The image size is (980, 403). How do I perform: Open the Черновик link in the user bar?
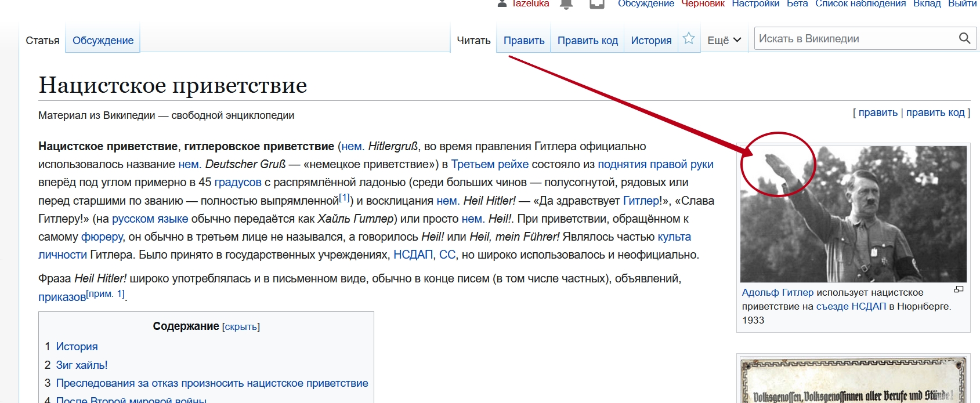703,3
